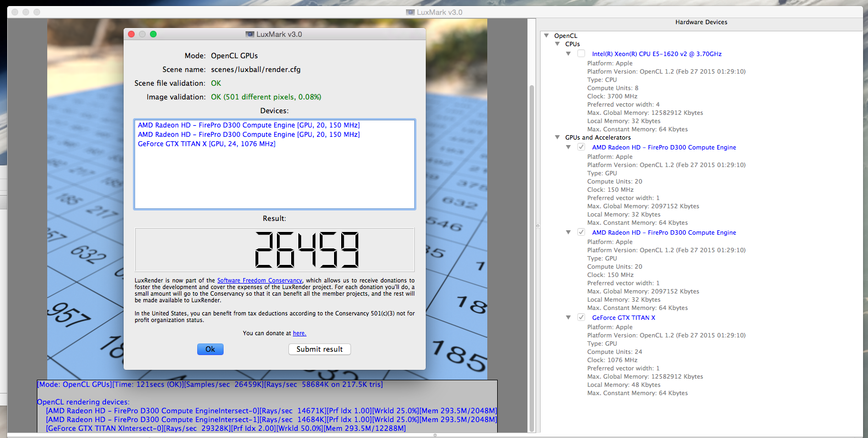The width and height of the screenshot is (868, 438).
Task: Click the Hardware Devices panel header
Action: click(x=701, y=22)
